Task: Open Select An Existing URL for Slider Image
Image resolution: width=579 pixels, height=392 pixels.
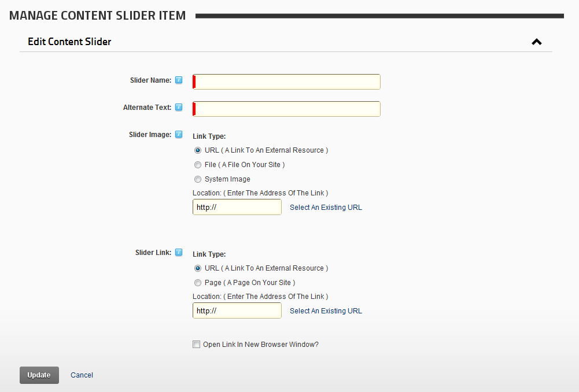Action: pos(326,208)
